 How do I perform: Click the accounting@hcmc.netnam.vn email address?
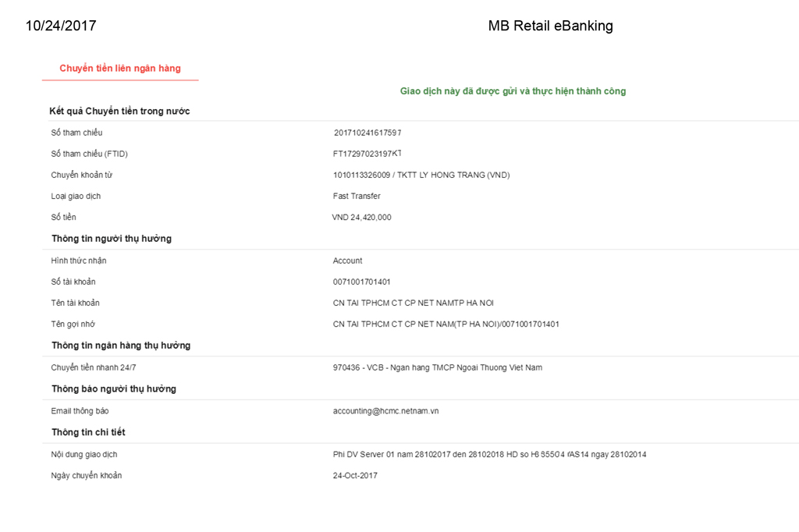tap(385, 411)
